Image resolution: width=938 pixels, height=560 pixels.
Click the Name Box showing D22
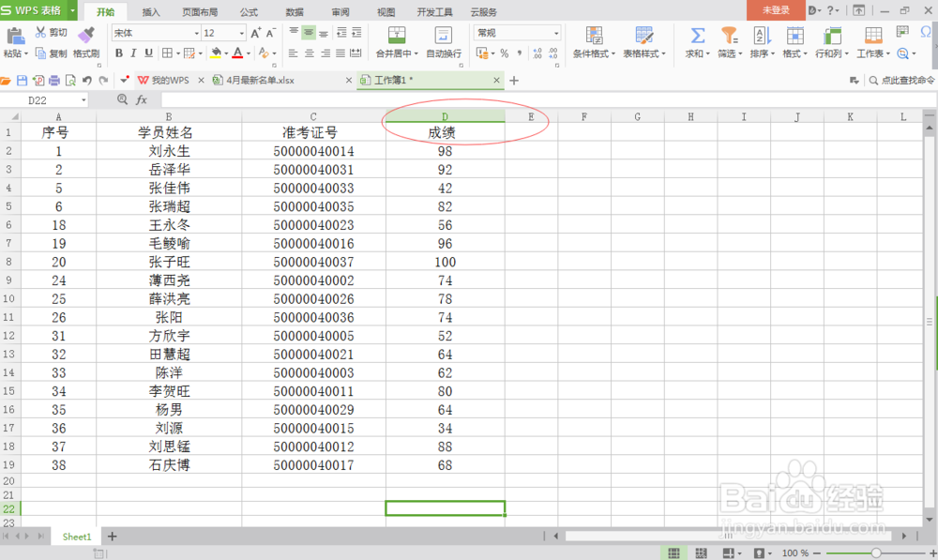44,100
